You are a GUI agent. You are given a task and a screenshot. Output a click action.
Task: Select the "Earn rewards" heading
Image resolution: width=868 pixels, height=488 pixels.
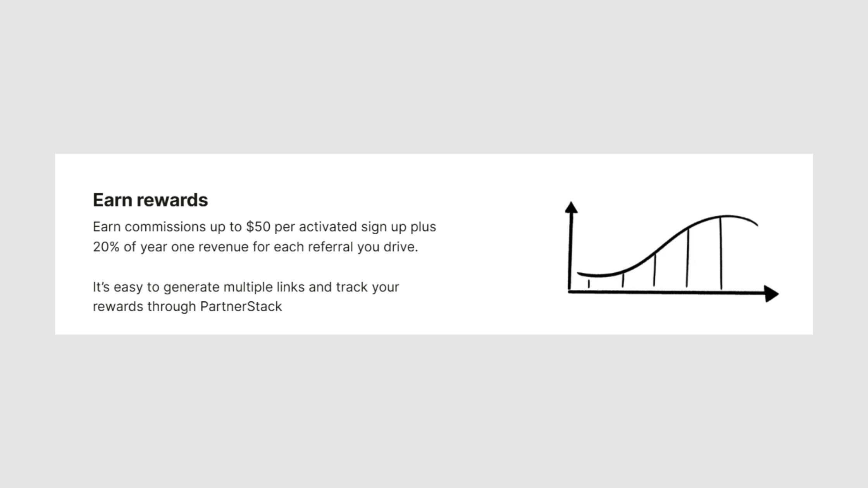pos(150,200)
